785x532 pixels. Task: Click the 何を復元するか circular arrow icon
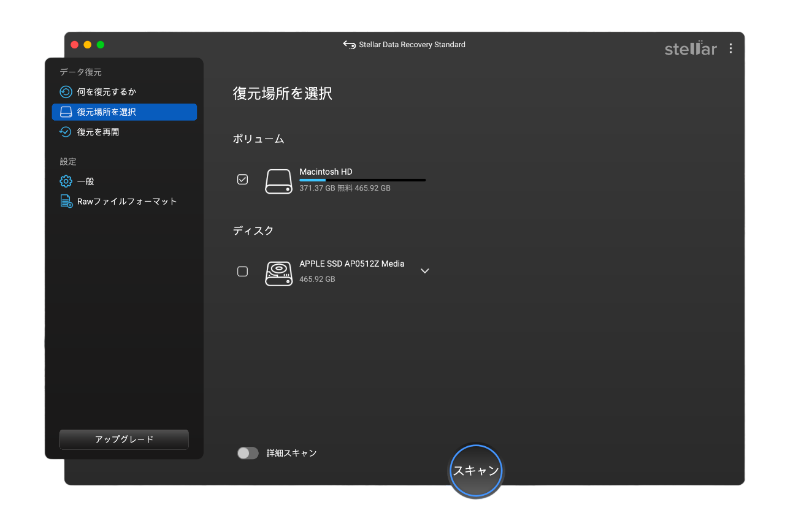click(x=66, y=92)
